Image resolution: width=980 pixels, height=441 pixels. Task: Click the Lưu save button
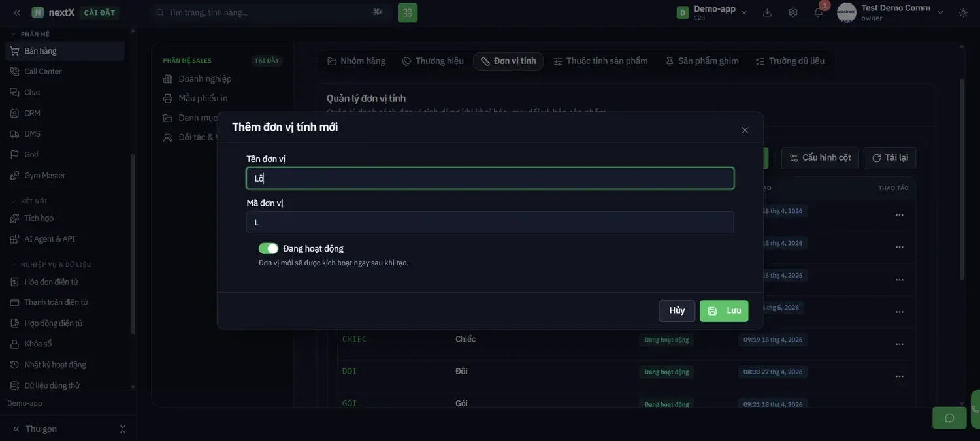pos(724,311)
